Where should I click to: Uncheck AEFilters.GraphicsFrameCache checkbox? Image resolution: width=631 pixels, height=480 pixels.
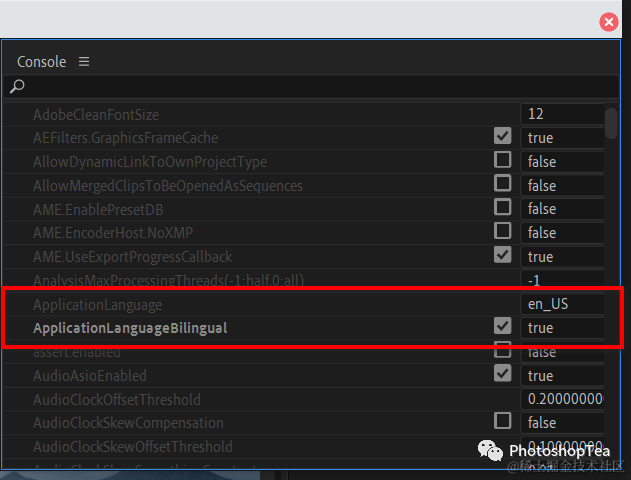tap(503, 136)
